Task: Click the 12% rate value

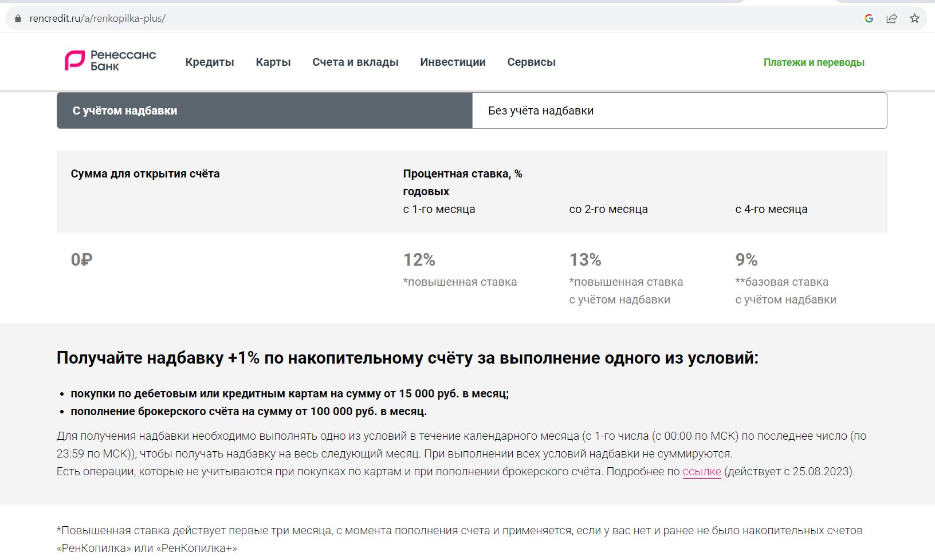Action: pyautogui.click(x=419, y=260)
